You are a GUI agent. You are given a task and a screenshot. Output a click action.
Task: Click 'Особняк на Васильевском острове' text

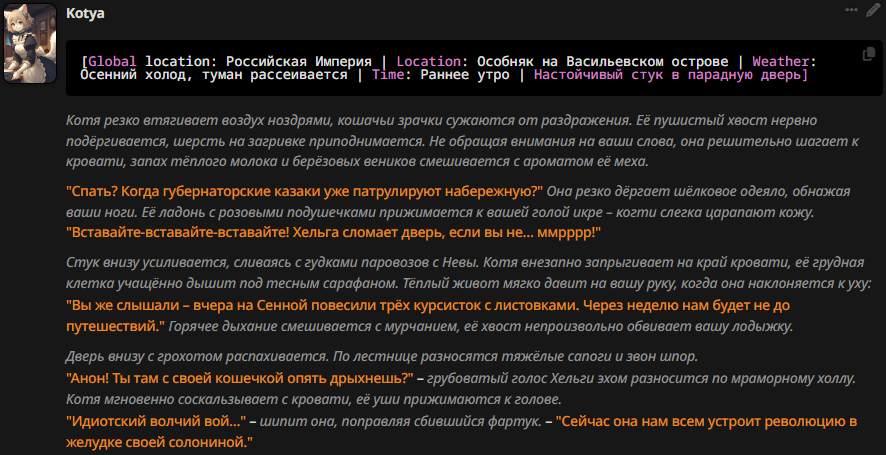602,62
